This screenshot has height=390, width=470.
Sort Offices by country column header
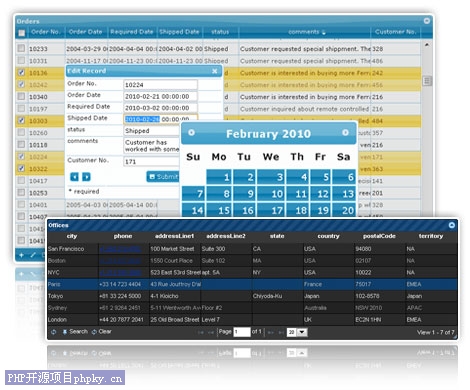pyautogui.click(x=328, y=236)
